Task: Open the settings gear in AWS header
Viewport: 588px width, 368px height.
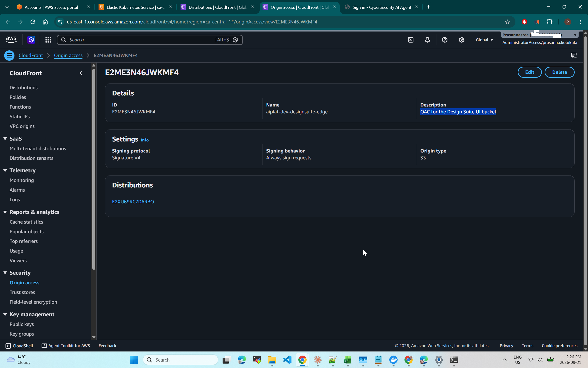Action: 461,40
